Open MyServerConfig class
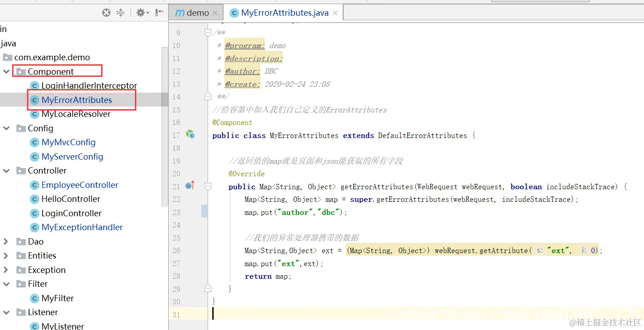The width and height of the screenshot is (644, 330). pos(72,156)
